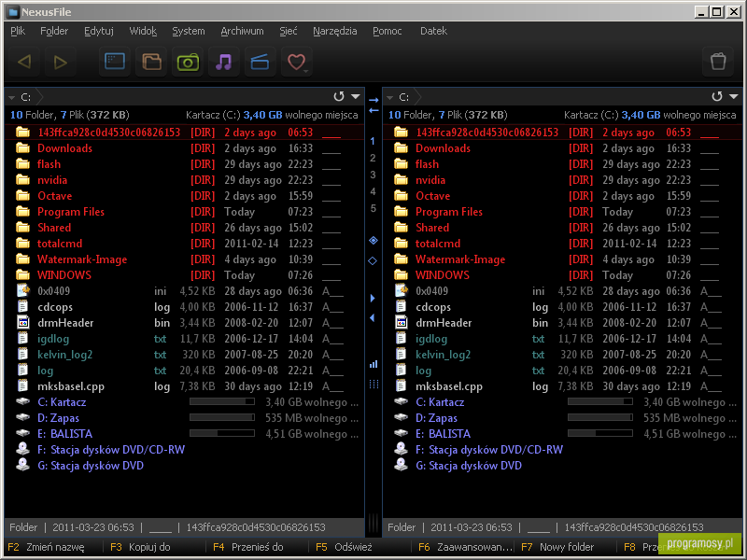Image resolution: width=747 pixels, height=560 pixels.
Task: Click the dotted grid icon between panels
Action: (x=373, y=384)
